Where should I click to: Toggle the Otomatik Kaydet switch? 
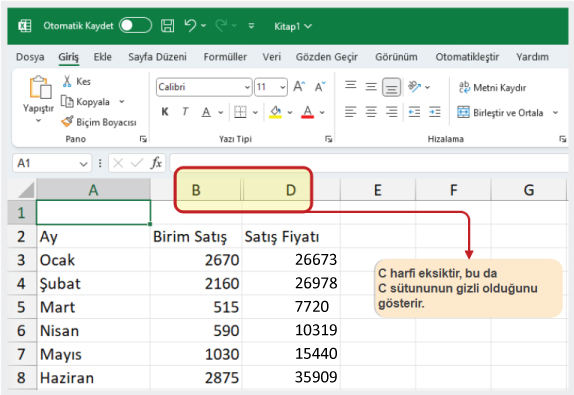point(135,26)
